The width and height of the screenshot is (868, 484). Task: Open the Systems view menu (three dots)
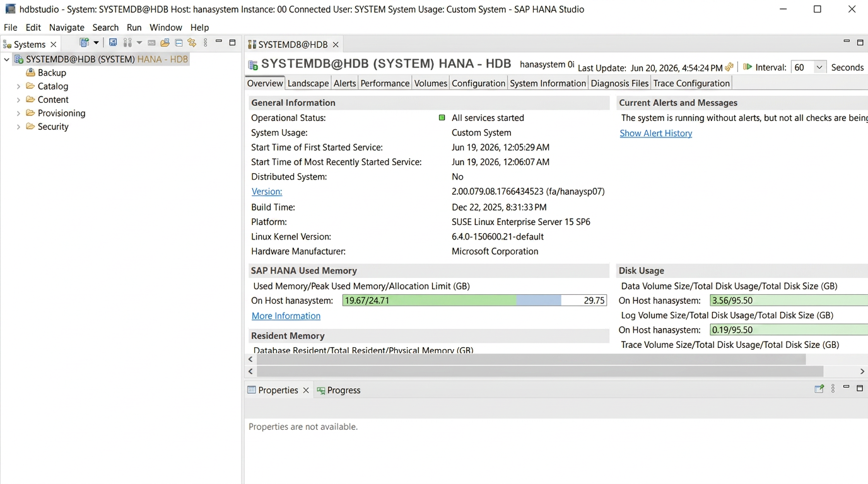tap(206, 43)
